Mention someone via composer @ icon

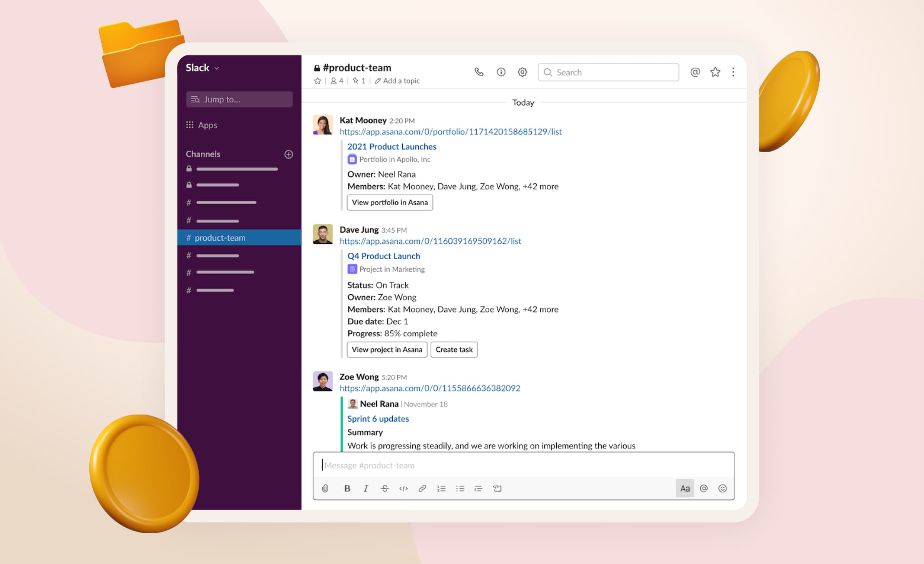point(704,488)
